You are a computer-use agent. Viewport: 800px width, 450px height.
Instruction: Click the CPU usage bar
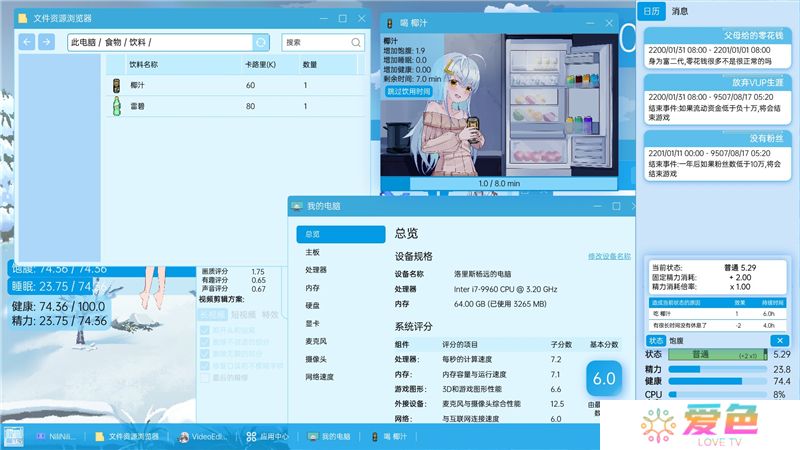(717, 394)
